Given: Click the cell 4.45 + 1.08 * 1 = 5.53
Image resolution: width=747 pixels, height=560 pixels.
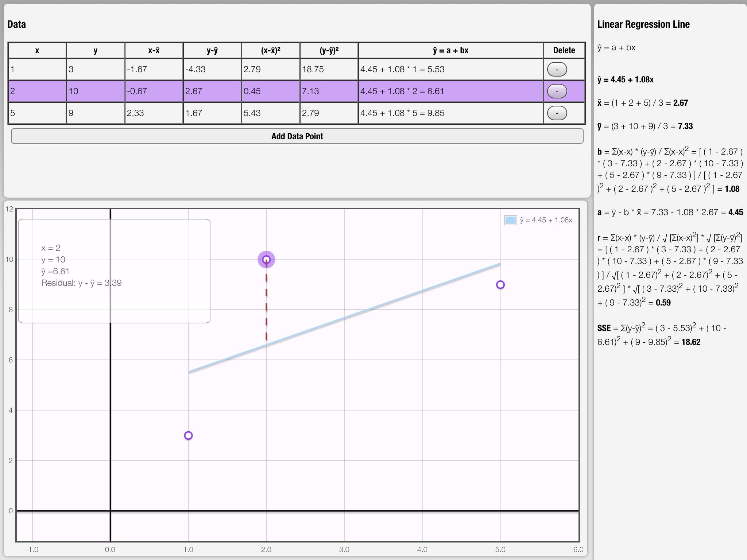Looking at the screenshot, I should pyautogui.click(x=451, y=69).
